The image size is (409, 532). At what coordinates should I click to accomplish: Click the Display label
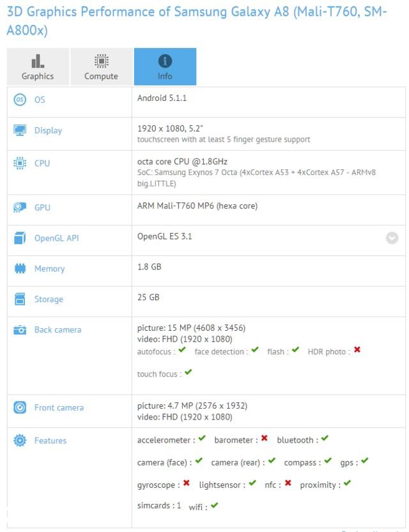48,131
